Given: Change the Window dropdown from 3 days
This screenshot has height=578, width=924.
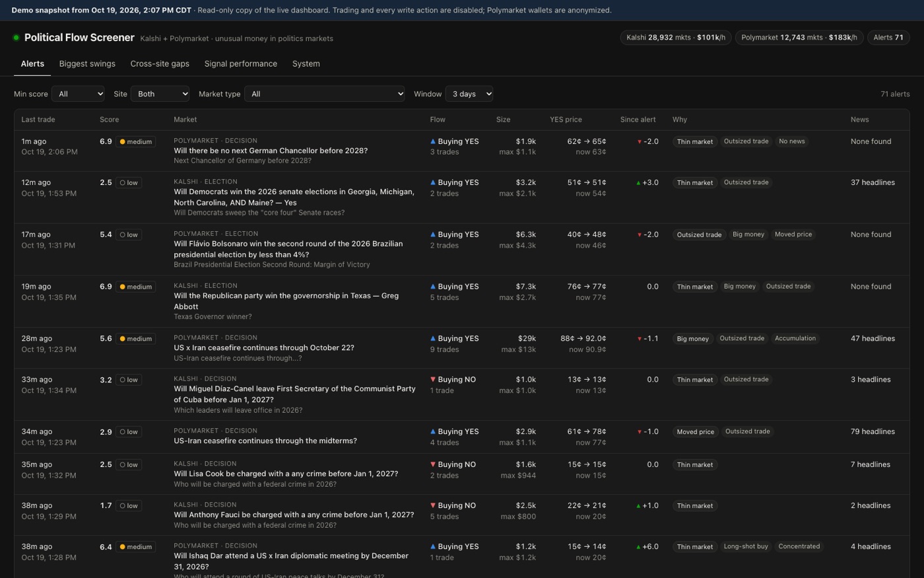Looking at the screenshot, I should (x=469, y=94).
